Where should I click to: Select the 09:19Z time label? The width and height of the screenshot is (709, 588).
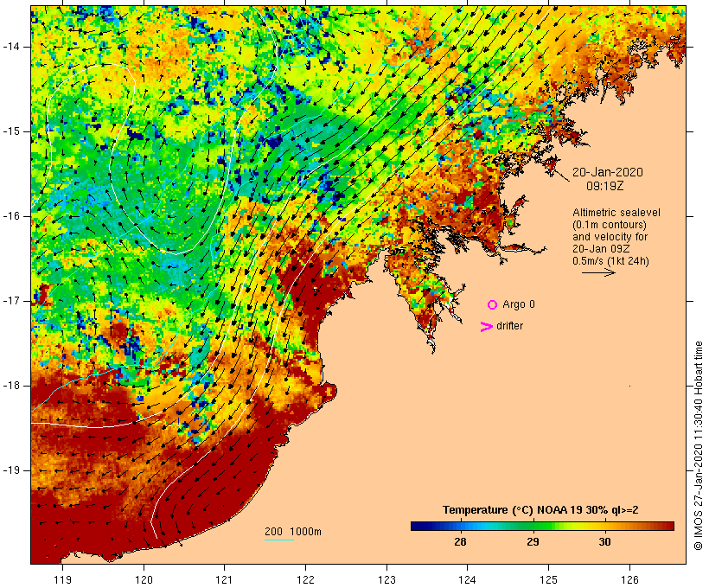[605, 186]
